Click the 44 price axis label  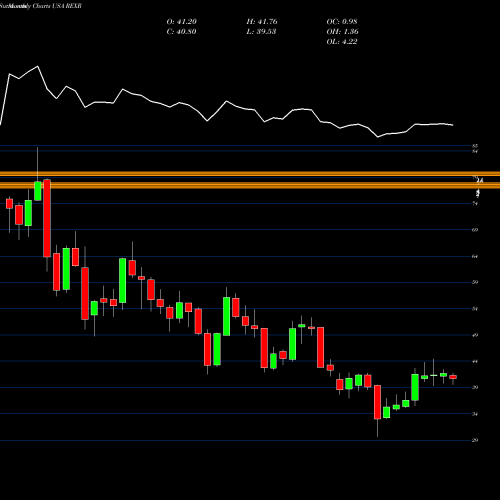click(x=475, y=361)
